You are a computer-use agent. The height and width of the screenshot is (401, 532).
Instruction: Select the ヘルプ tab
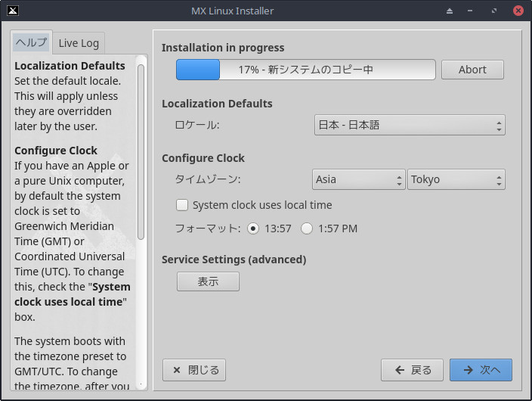click(x=31, y=42)
